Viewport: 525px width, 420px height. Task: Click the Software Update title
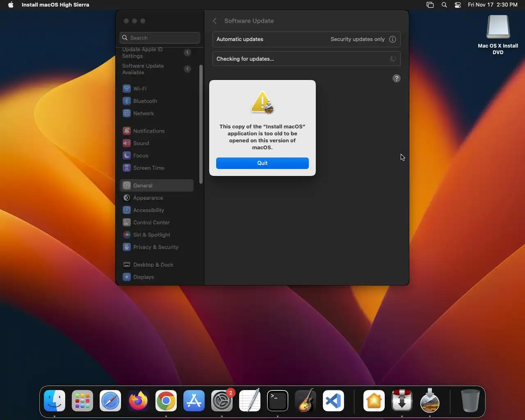point(249,21)
